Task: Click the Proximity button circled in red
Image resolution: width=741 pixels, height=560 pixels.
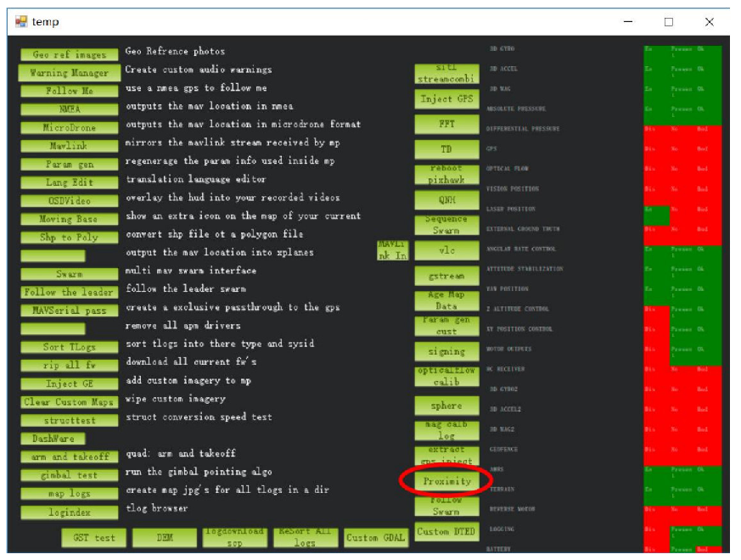Action: coord(446,481)
